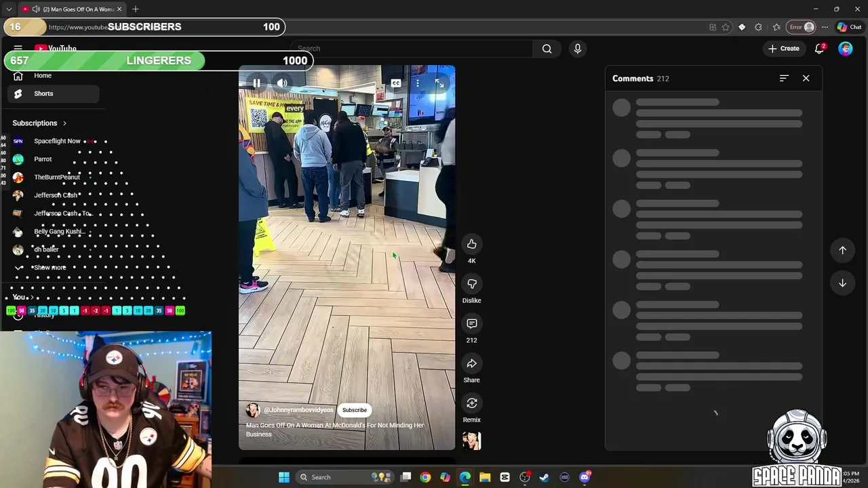Open Copilot Chat in the browser

tap(849, 27)
